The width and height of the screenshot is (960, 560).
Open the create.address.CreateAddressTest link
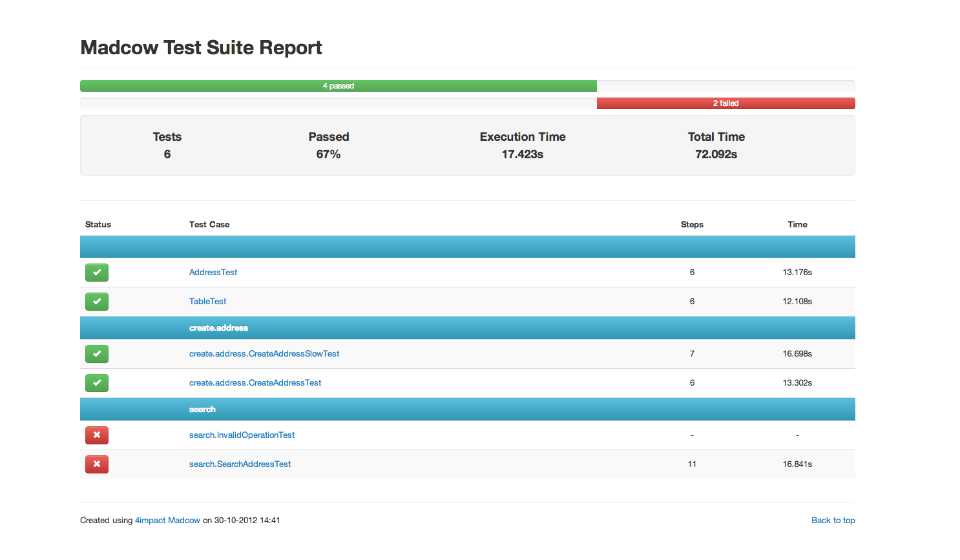(x=255, y=382)
